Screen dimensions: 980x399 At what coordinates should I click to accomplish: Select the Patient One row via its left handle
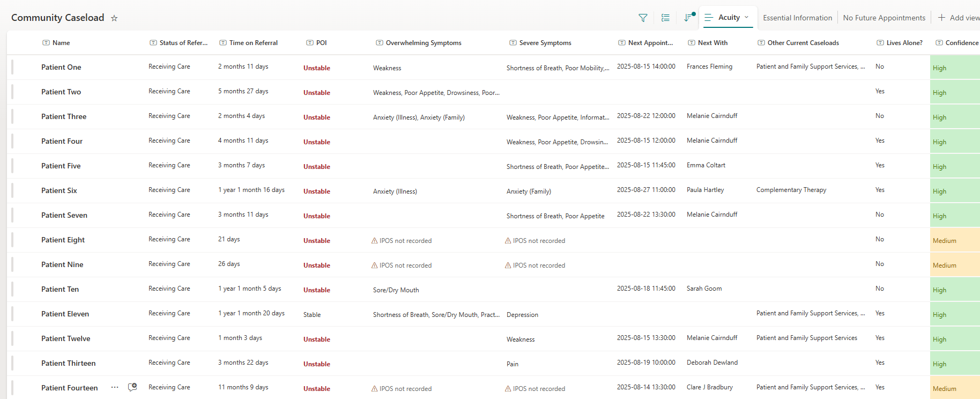click(12, 67)
